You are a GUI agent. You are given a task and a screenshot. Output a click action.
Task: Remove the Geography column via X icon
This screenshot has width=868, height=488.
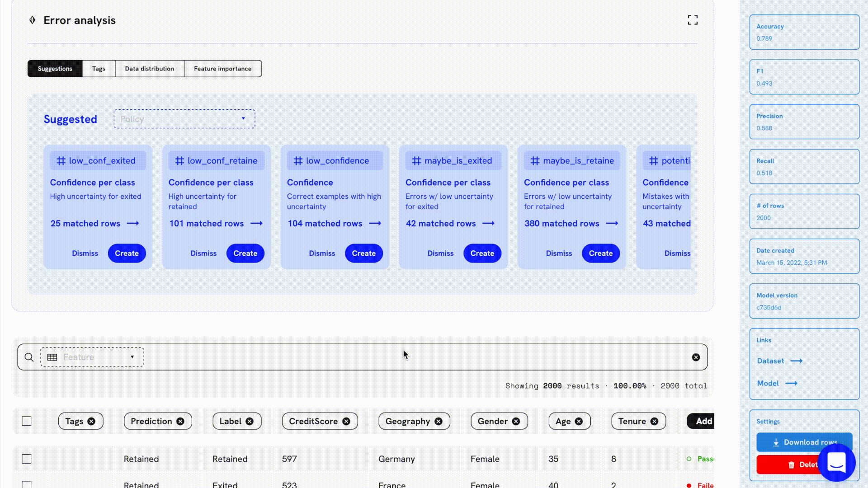point(439,421)
